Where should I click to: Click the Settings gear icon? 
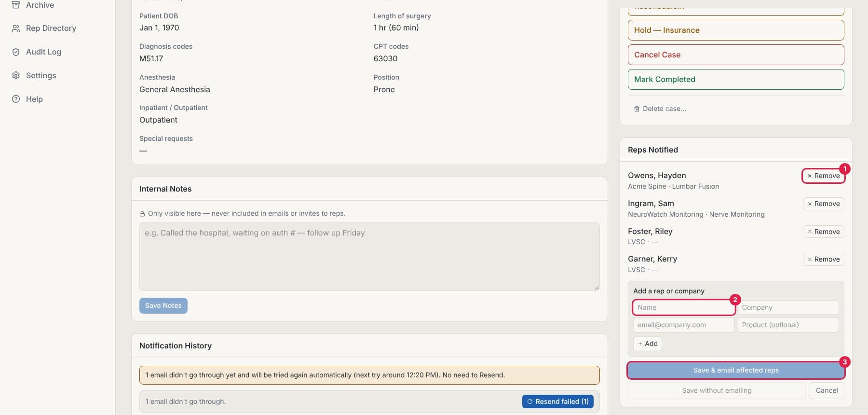coord(16,76)
